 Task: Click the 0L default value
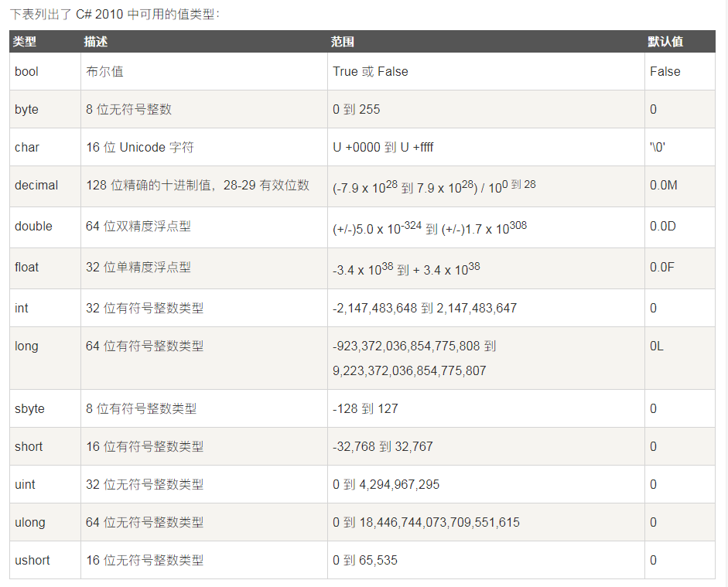657,346
